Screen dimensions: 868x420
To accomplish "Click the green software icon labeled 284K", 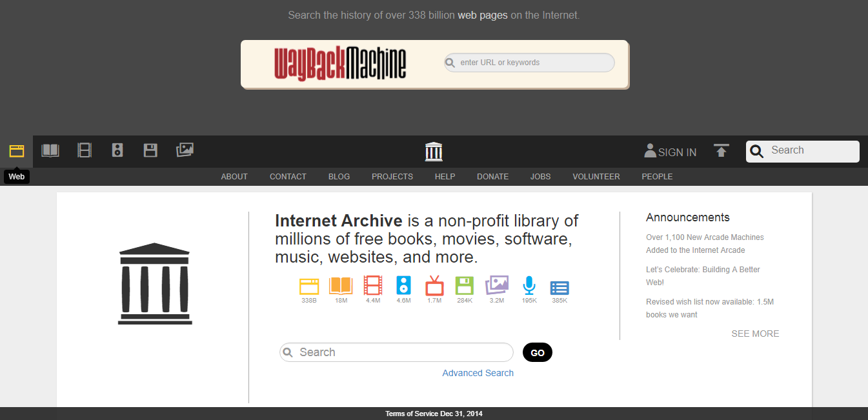I will click(x=465, y=286).
